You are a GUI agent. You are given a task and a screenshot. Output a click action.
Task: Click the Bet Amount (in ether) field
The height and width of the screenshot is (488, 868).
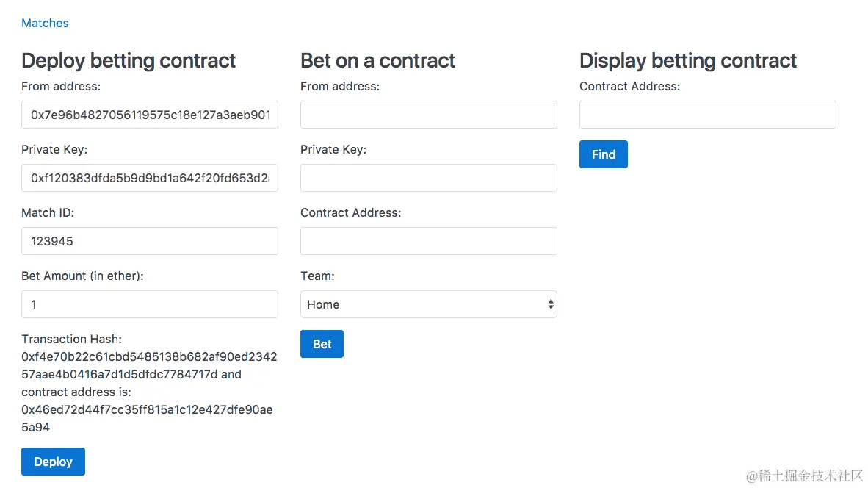[x=150, y=304]
